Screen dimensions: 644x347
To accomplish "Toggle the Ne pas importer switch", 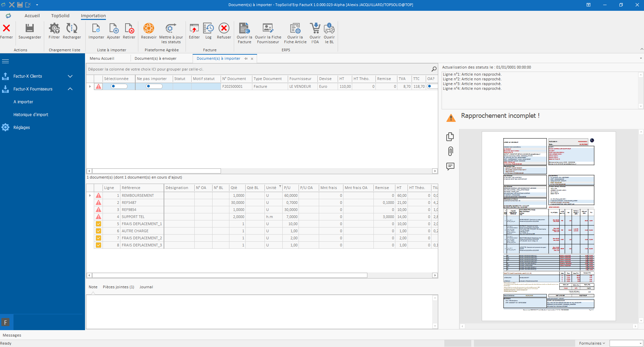I will coord(154,86).
